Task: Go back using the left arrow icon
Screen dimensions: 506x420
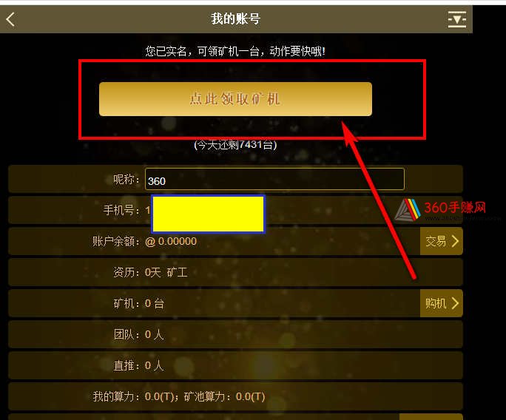Action: click(10, 19)
